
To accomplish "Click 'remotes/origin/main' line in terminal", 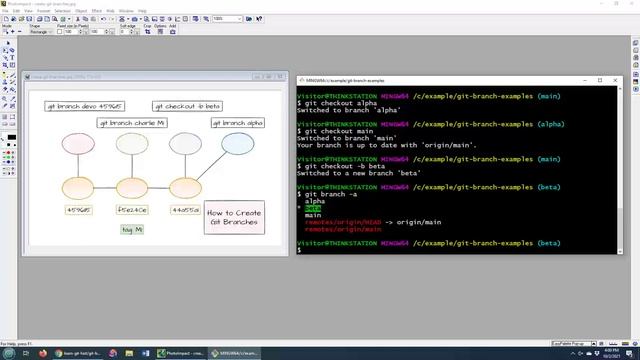I will point(343,229).
